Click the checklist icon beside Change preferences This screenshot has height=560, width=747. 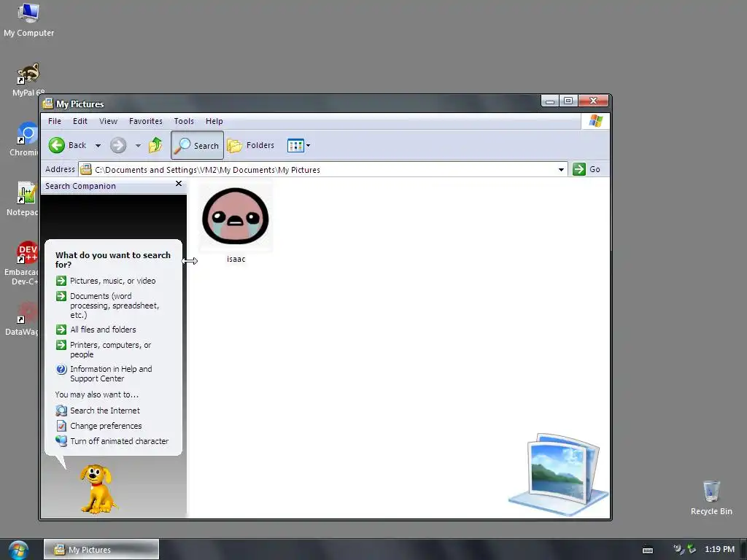(61, 426)
